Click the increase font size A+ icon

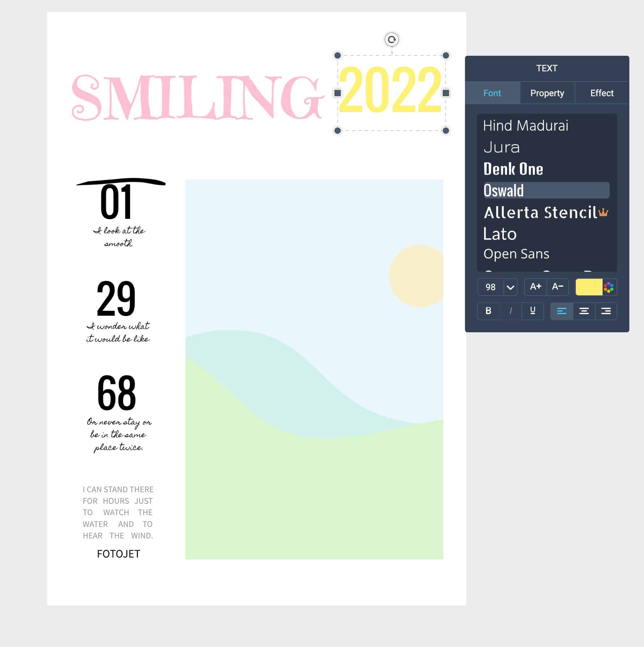point(534,287)
